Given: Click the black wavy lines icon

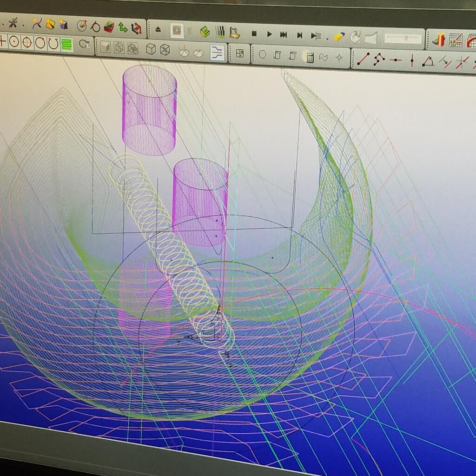Looking at the screenshot, I should click(221, 32).
